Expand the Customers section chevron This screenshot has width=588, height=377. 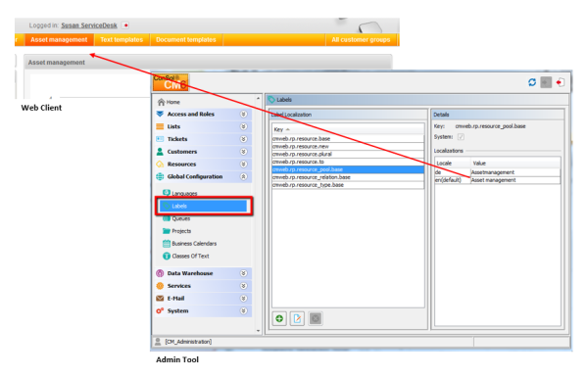coord(243,152)
